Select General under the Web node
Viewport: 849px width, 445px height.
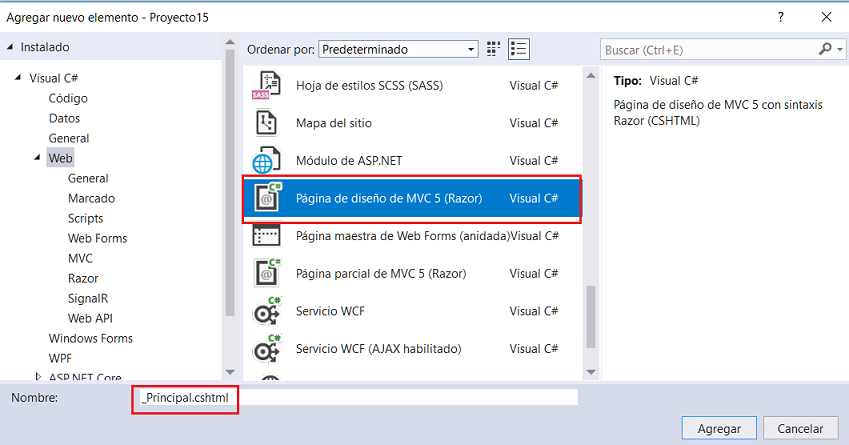(x=88, y=178)
